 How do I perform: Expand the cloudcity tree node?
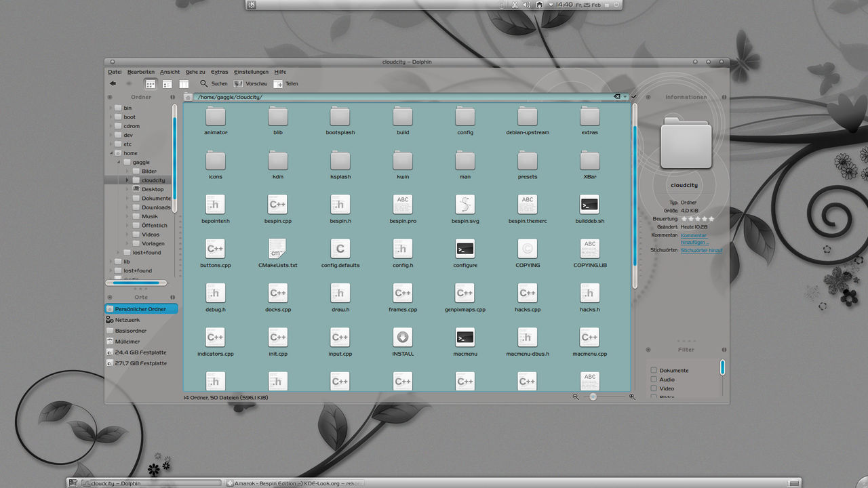(x=127, y=180)
